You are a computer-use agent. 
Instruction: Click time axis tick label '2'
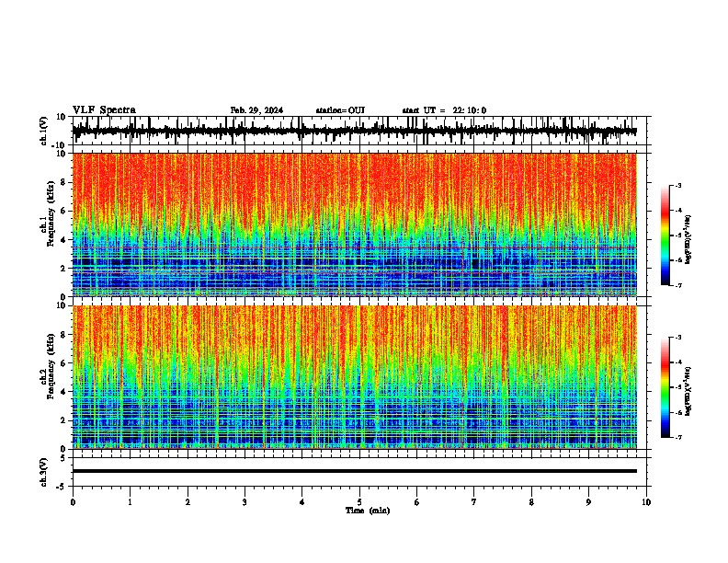point(188,502)
